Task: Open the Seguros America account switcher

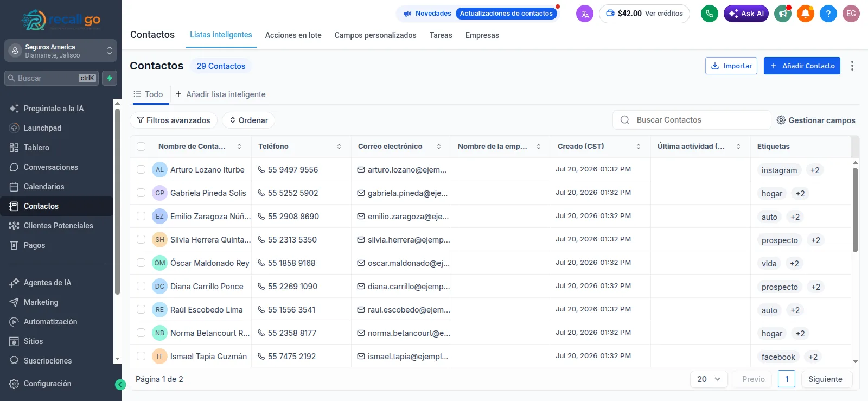Action: point(61,51)
